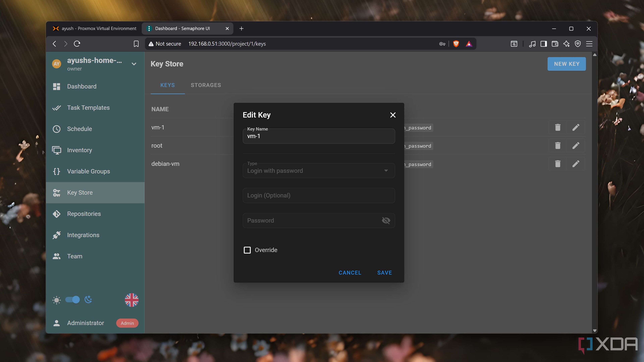Toggle the dark mode switch
Viewport: 644px width, 362px height.
tap(72, 299)
